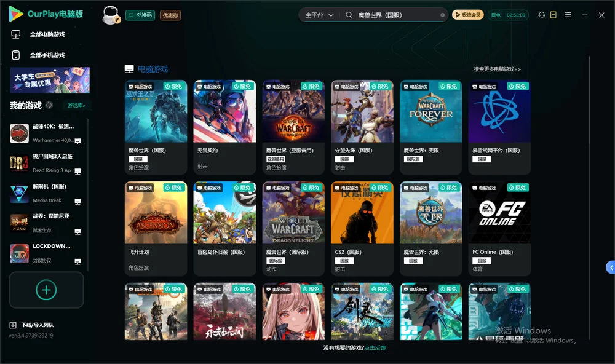Click the 电脑游戏 section monitor icon
The width and height of the screenshot is (615, 364).
tap(129, 69)
